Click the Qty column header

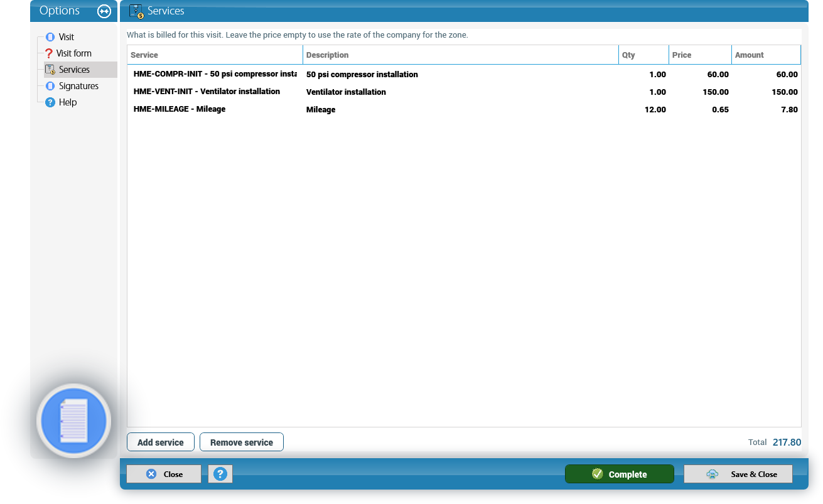point(643,55)
